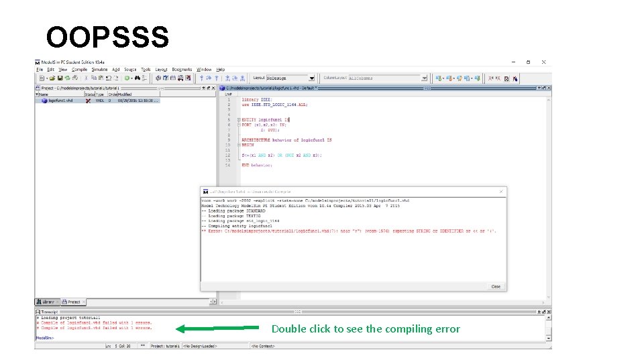This screenshot has height=362, width=644.
Task: Click the editor horizontal scrollbar
Action: 382,302
